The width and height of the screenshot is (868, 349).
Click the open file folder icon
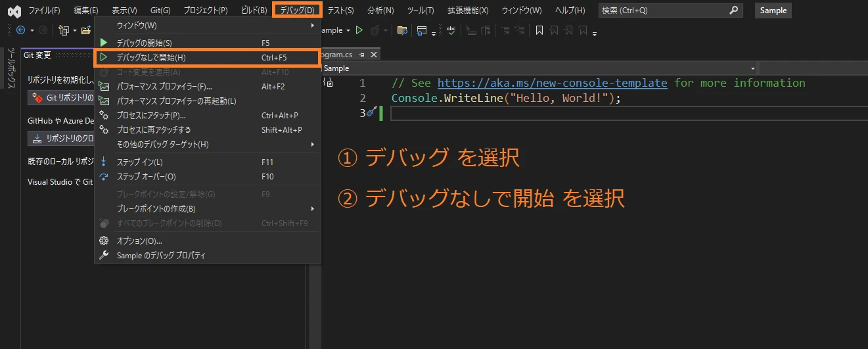click(x=86, y=30)
